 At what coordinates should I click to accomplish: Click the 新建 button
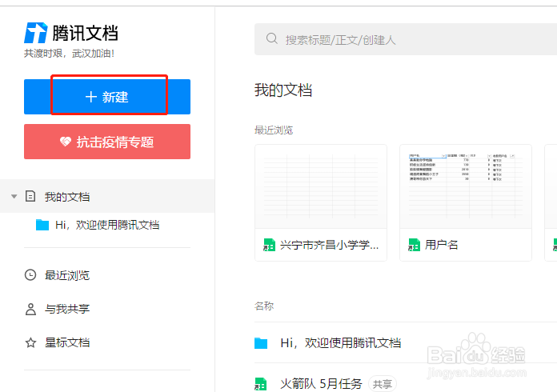(107, 97)
